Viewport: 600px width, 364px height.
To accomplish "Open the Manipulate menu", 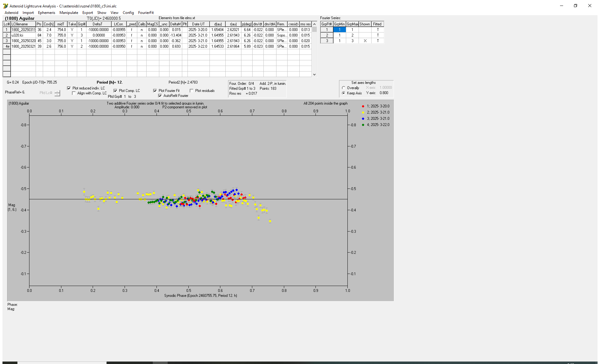I will [69, 13].
